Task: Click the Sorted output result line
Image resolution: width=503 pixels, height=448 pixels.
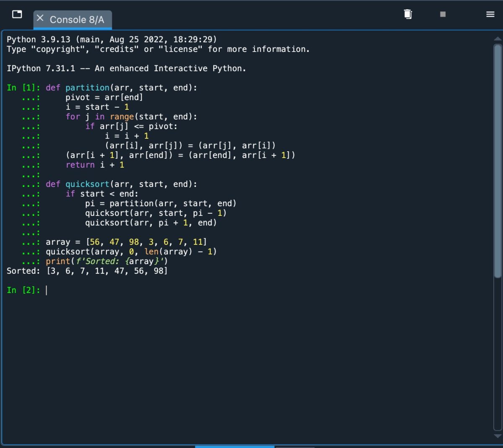Action: coord(87,271)
